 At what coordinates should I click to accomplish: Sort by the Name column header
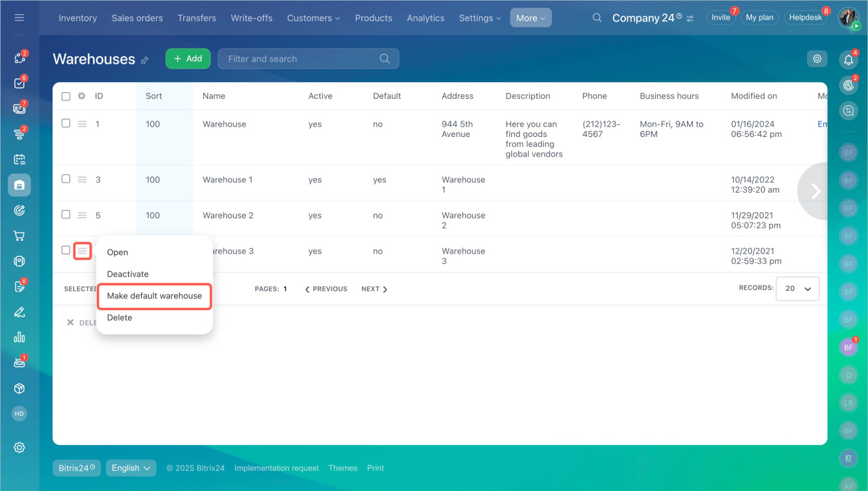tap(214, 96)
